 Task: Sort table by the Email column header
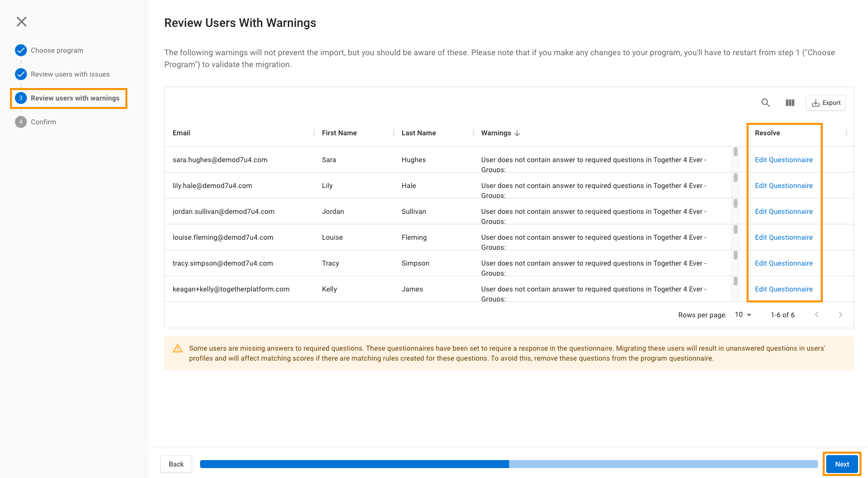click(182, 133)
